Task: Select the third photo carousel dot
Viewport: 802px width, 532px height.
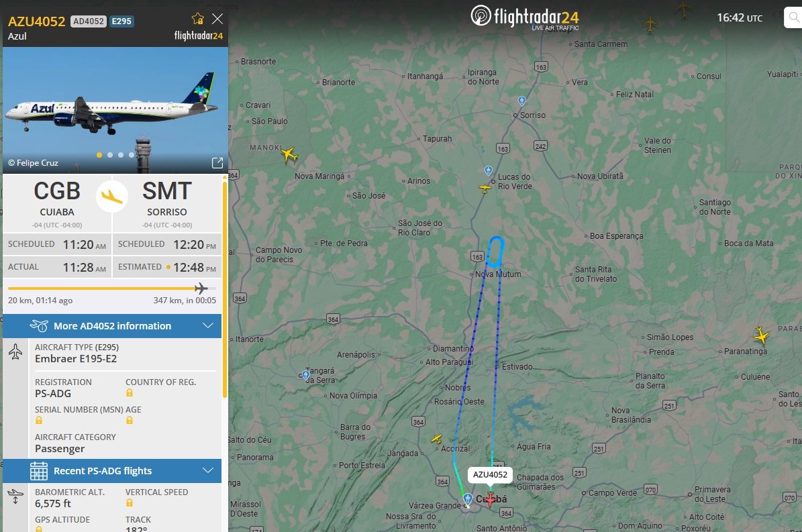Action: pyautogui.click(x=121, y=155)
